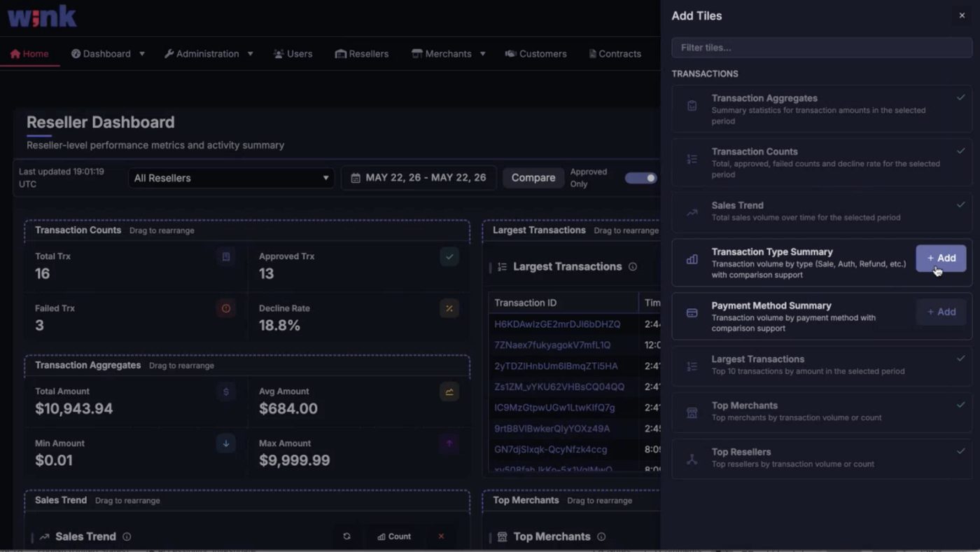Click Top Merchants store icon in panel
980x552 pixels.
(x=692, y=413)
